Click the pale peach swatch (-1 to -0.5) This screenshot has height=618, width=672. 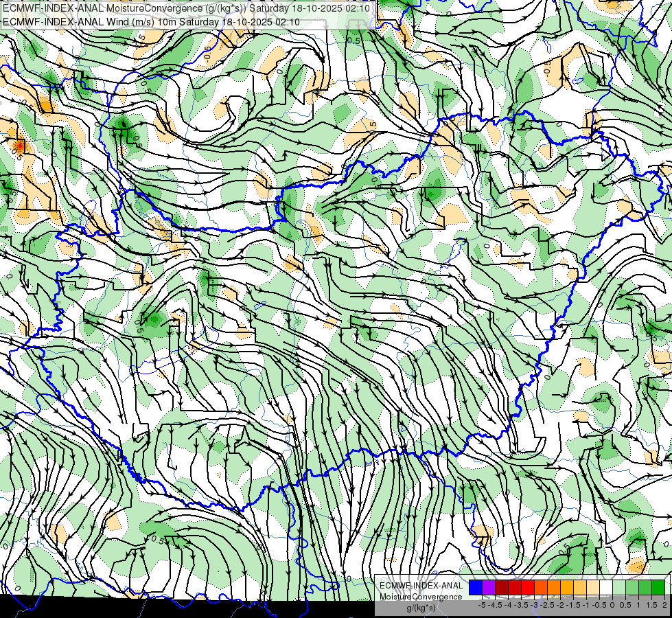coord(593,588)
